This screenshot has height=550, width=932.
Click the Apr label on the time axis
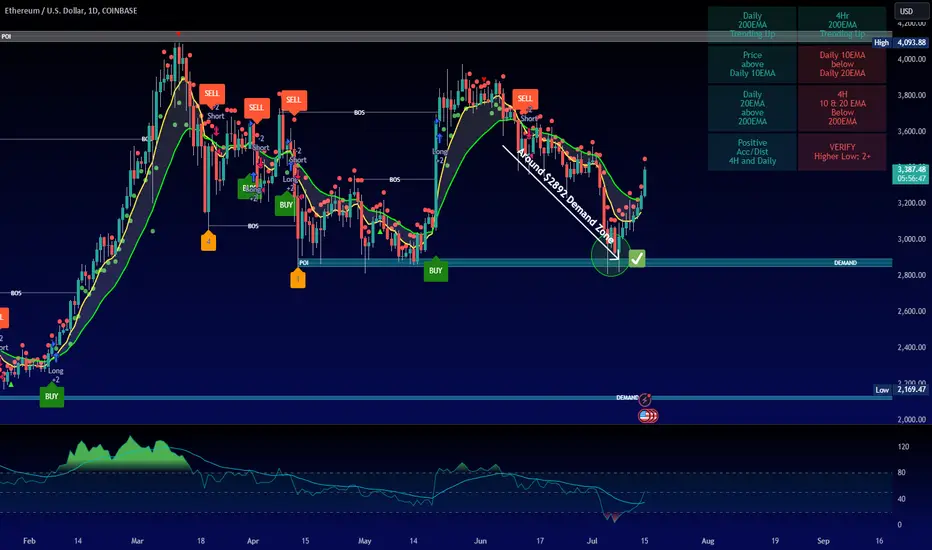253,540
